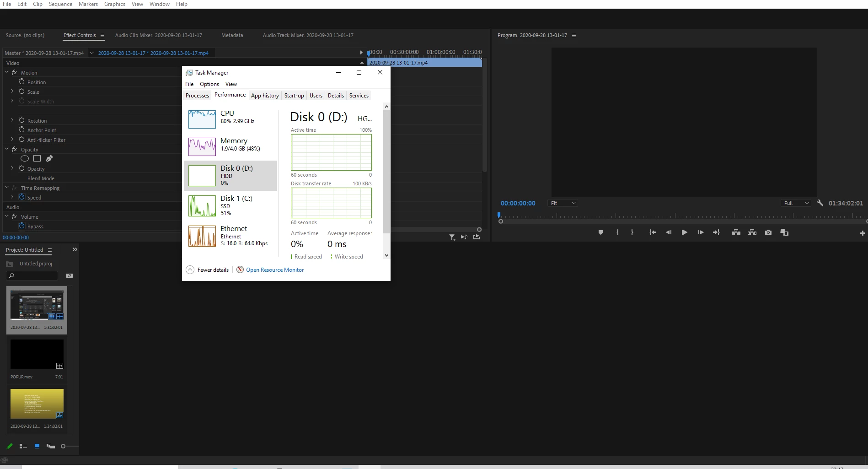
Task: Open the Program monitor button editor plus icon
Action: (863, 233)
